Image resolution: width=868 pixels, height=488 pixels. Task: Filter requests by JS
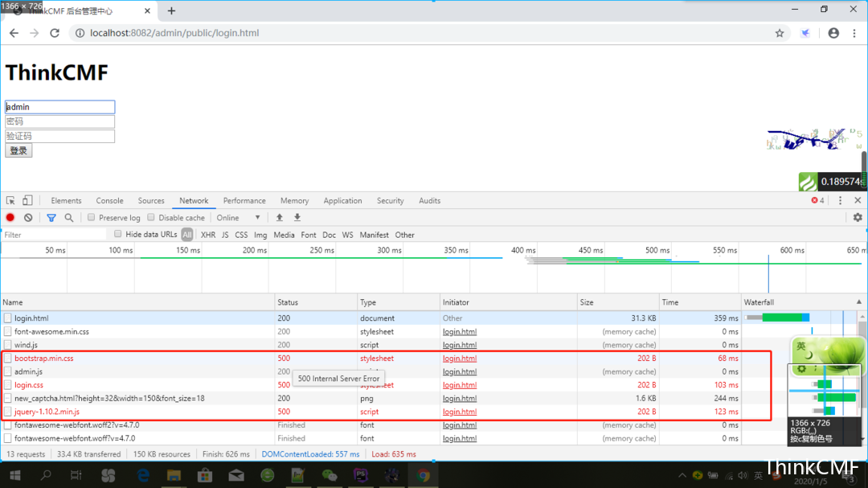225,235
